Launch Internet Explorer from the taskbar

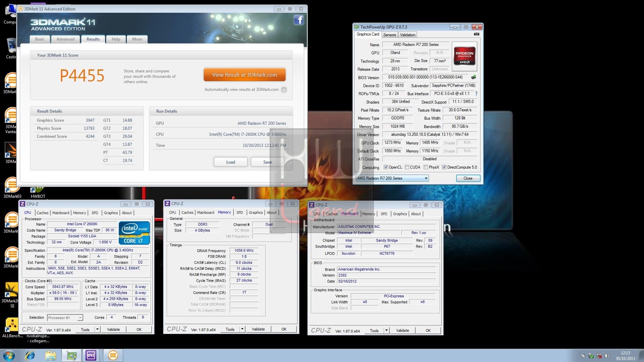[x=30, y=355]
